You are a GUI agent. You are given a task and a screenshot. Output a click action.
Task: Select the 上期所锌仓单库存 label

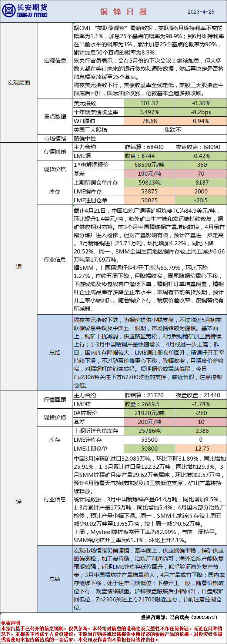coord(99,431)
